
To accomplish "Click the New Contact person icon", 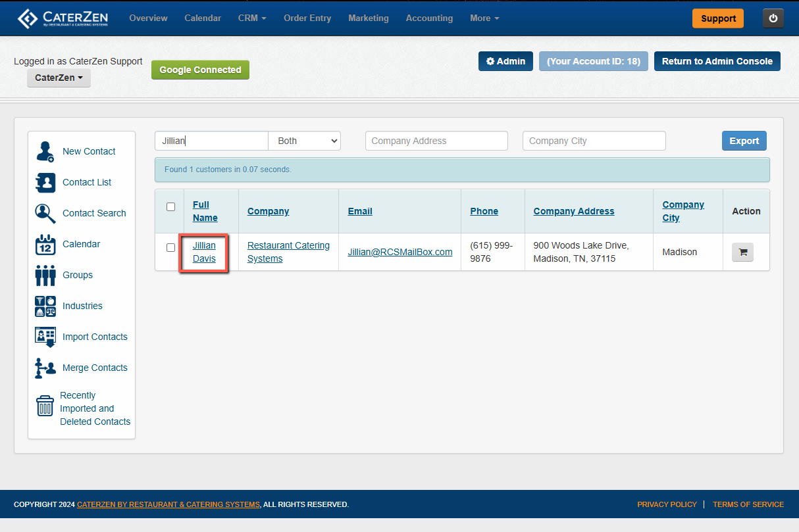I will [x=45, y=151].
